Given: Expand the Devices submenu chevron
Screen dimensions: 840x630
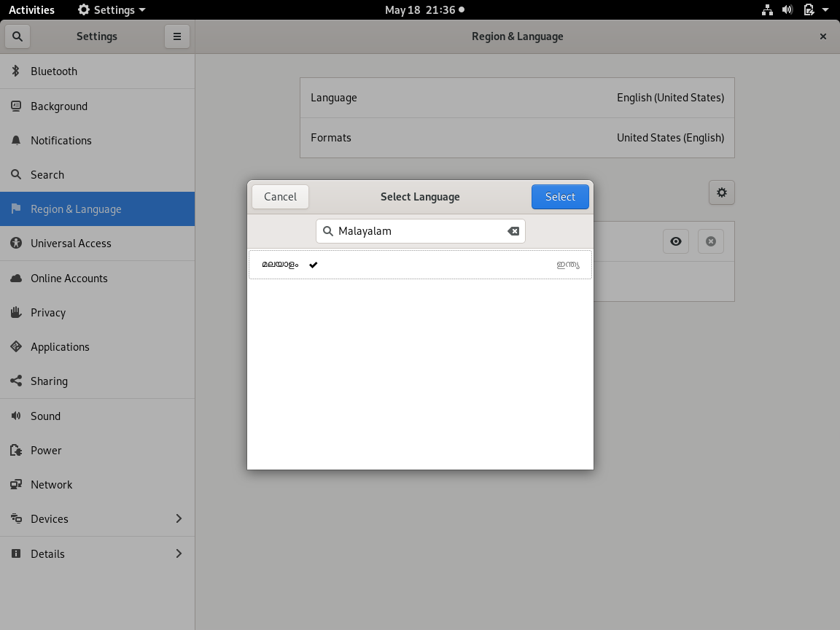Looking at the screenshot, I should click(x=179, y=518).
